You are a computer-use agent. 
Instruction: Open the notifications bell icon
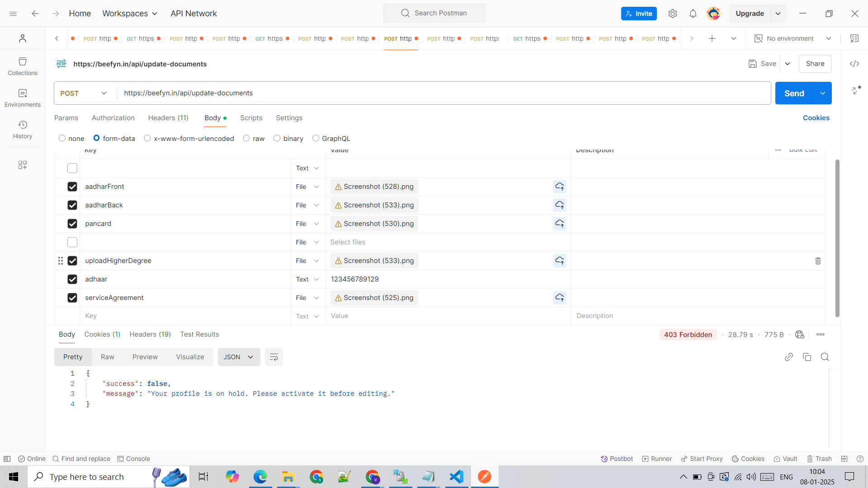(x=693, y=14)
